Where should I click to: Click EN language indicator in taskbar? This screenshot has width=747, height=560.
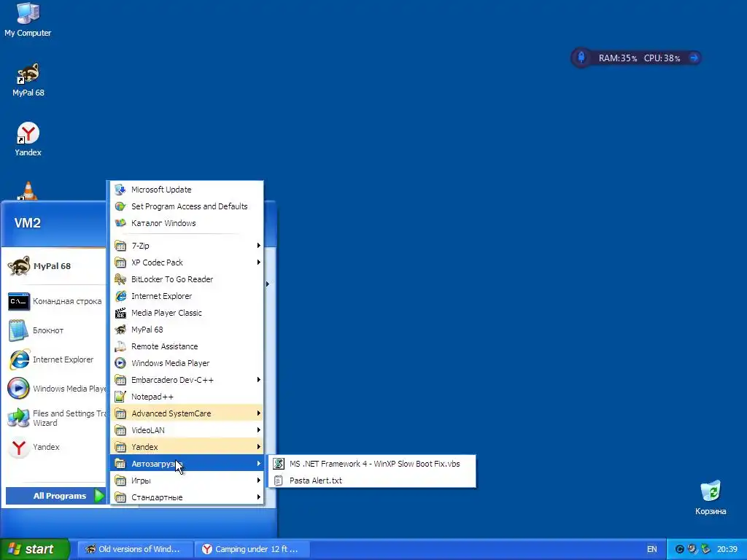651,549
